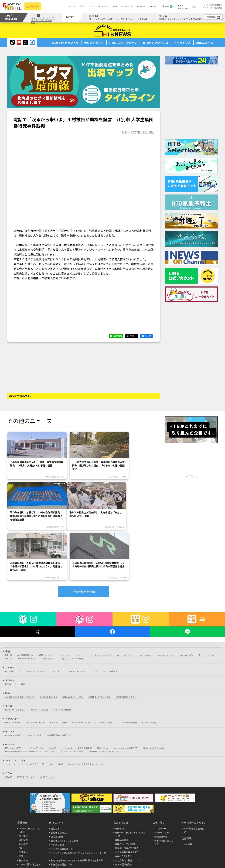Open the HTB online shop footer banner
The width and height of the screenshot is (225, 868).
tap(92, 798)
